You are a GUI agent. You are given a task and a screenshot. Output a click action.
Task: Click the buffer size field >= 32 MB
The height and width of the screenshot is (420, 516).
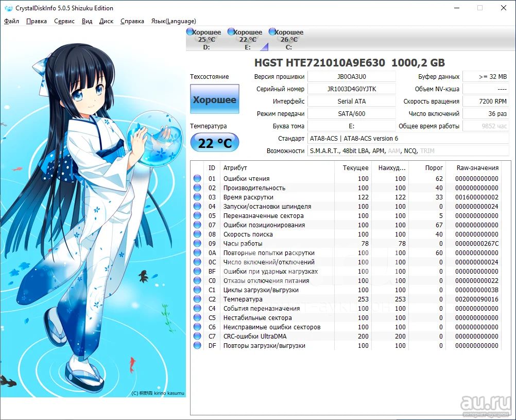[x=486, y=77]
